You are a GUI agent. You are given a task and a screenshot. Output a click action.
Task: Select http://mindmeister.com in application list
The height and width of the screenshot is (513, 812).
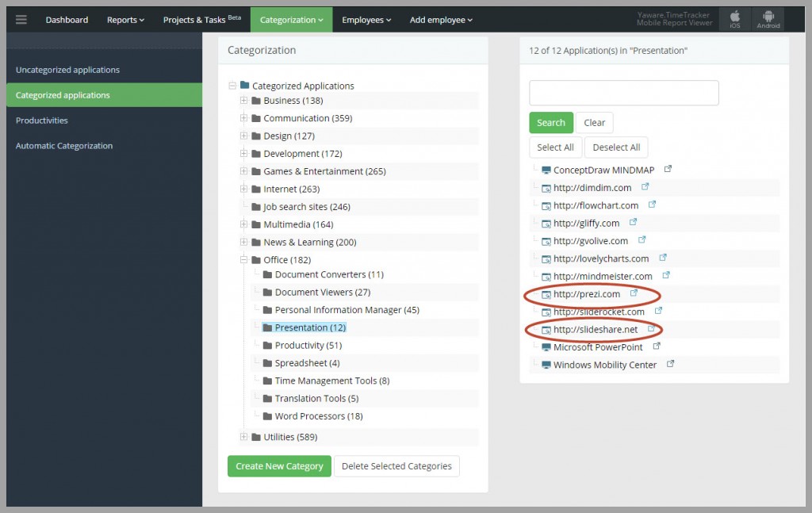[x=603, y=277]
